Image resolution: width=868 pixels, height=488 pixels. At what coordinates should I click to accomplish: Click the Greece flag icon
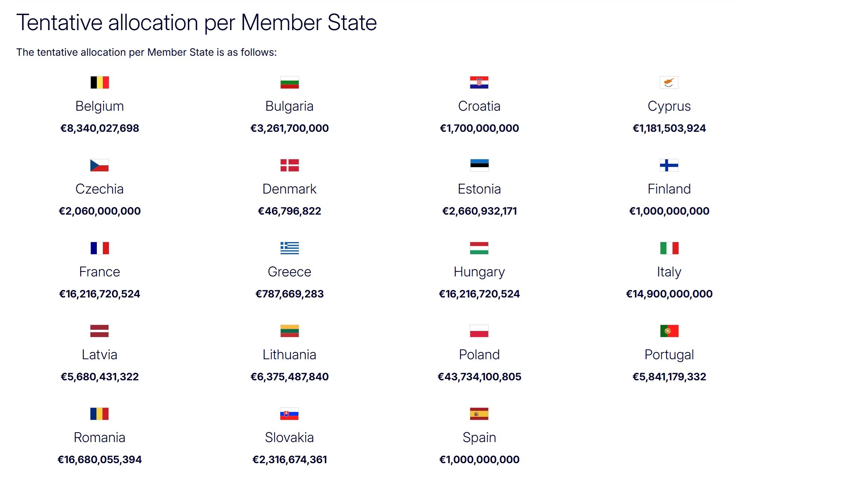(x=289, y=248)
